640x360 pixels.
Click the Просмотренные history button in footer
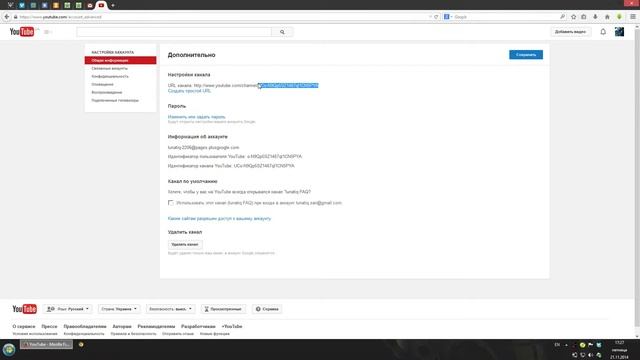223,309
